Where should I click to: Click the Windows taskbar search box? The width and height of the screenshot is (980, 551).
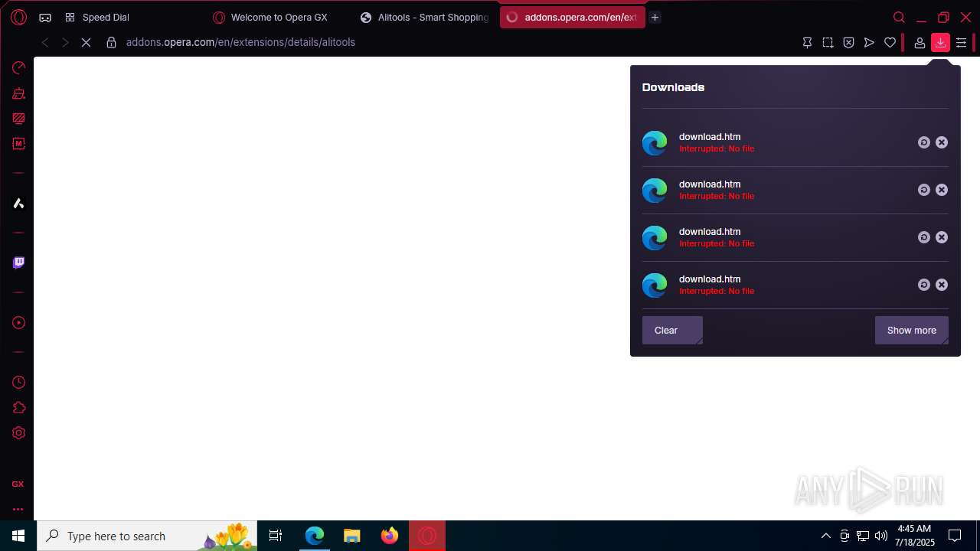pyautogui.click(x=147, y=536)
